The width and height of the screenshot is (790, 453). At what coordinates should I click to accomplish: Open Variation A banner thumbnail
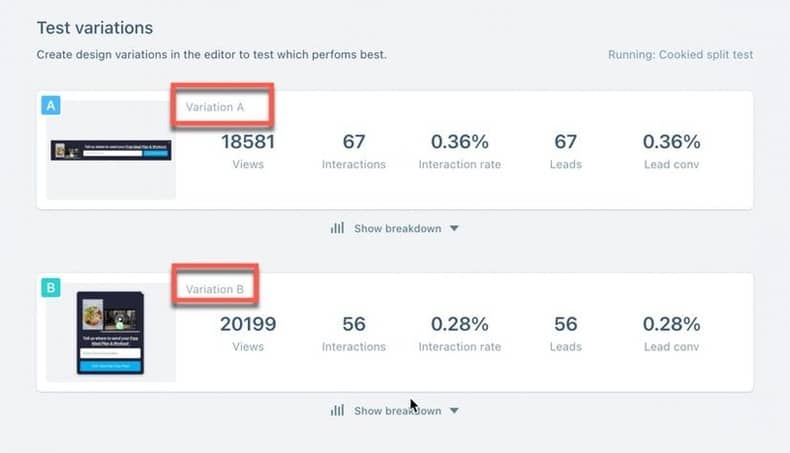111,150
